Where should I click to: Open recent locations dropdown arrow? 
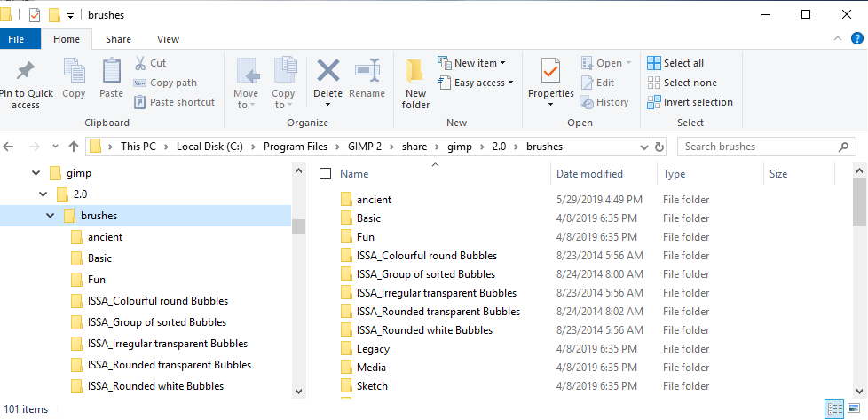(55, 147)
